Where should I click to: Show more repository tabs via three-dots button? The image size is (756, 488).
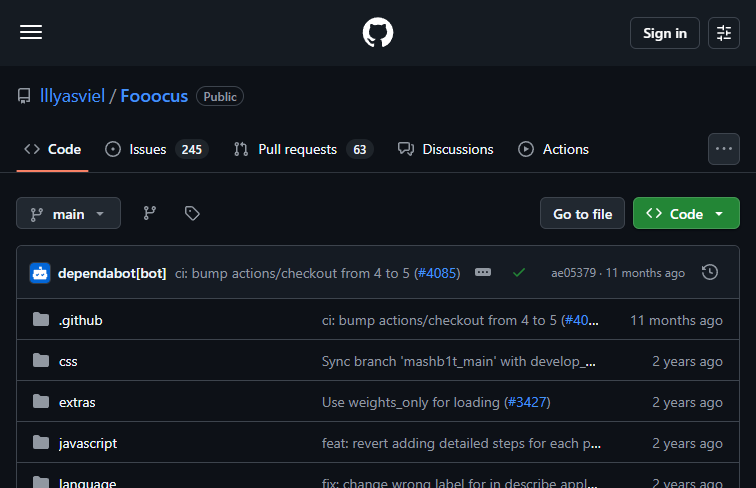point(724,149)
